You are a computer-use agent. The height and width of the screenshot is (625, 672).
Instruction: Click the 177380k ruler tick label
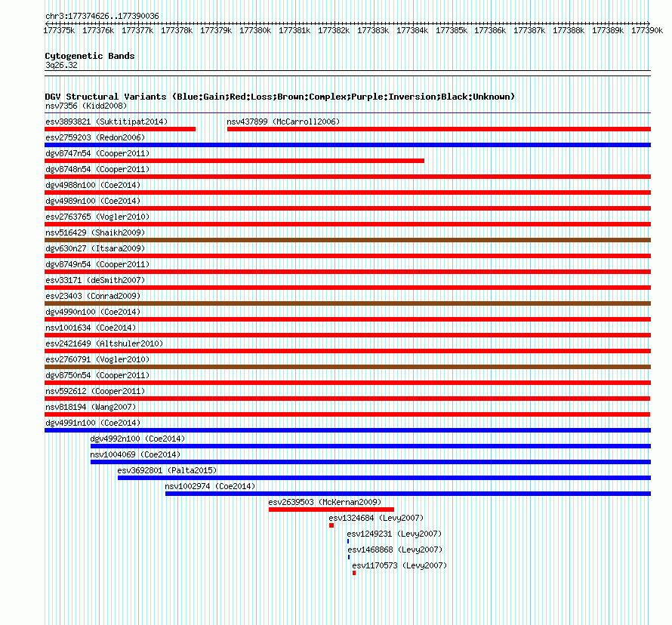(x=255, y=30)
